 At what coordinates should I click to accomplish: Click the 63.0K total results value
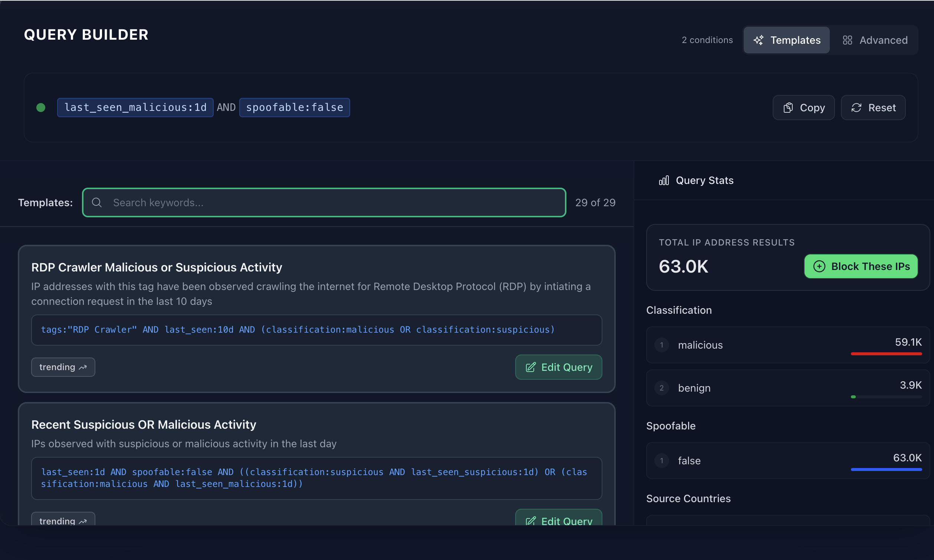[683, 266]
